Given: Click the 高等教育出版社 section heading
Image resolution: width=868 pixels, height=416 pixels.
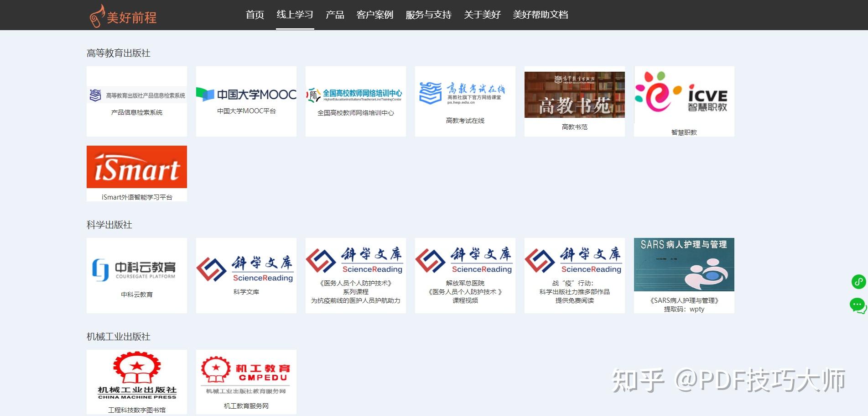Looking at the screenshot, I should point(119,53).
